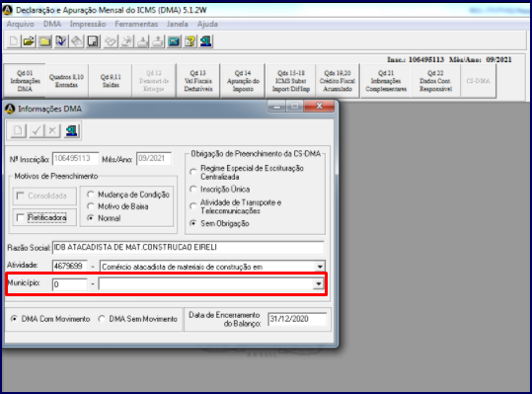Screen dimensions: 532x394
Task: Click the new document icon in main toolbar
Action: pos(14,41)
